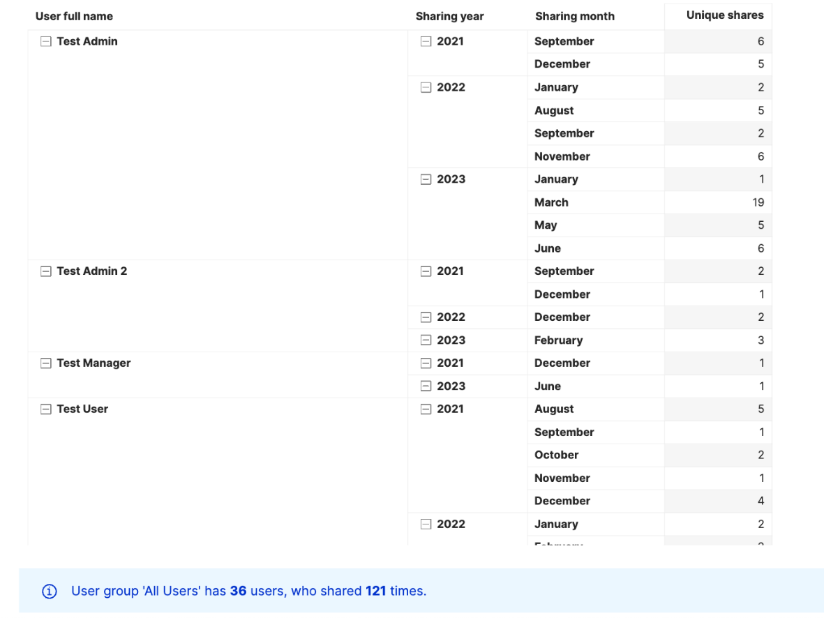840x632 pixels.
Task: Select the Test Manager name label
Action: click(93, 363)
